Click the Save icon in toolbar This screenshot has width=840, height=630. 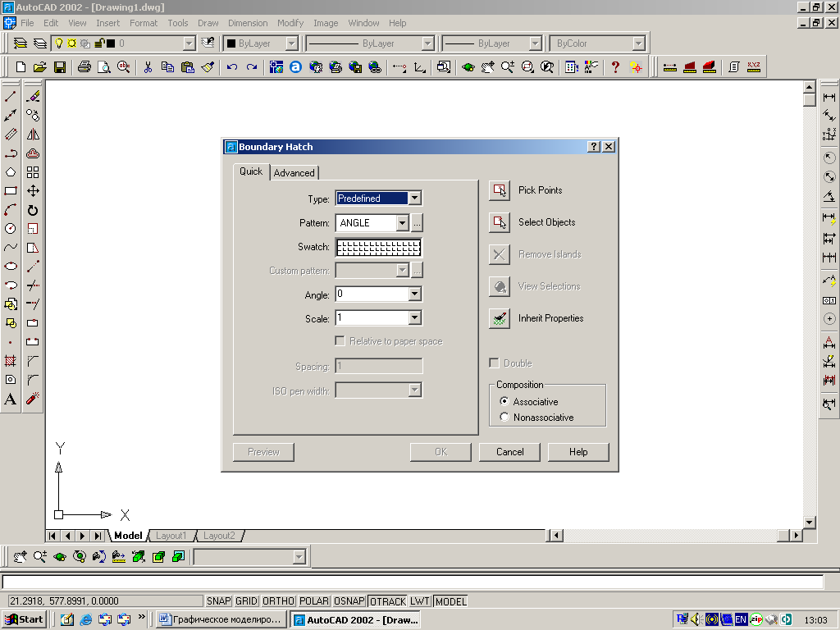click(x=59, y=67)
